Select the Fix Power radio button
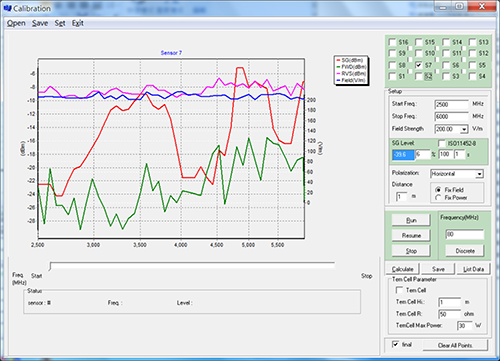 pos(438,198)
